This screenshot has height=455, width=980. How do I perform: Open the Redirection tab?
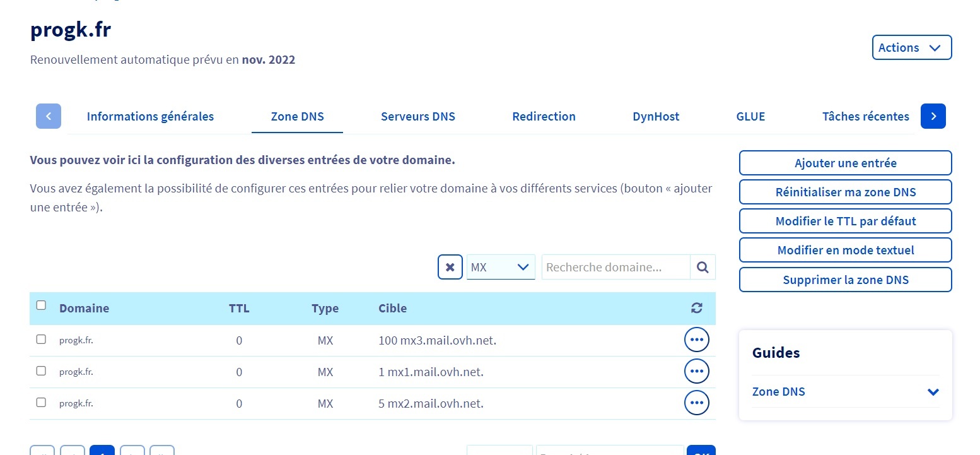click(544, 116)
